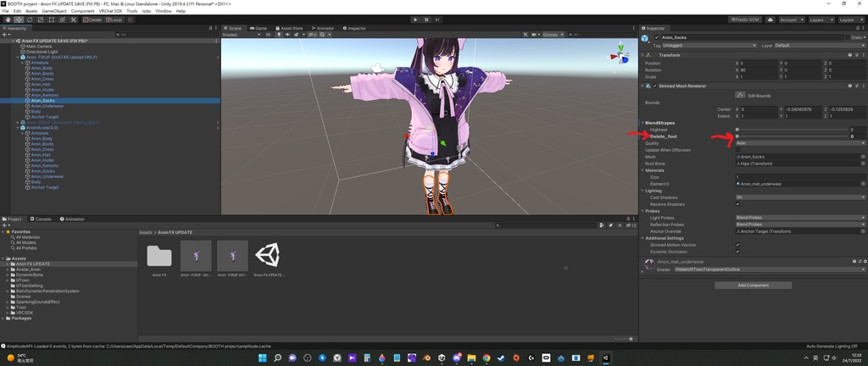
Task: Open custom editor tools icon
Action: pos(73,19)
